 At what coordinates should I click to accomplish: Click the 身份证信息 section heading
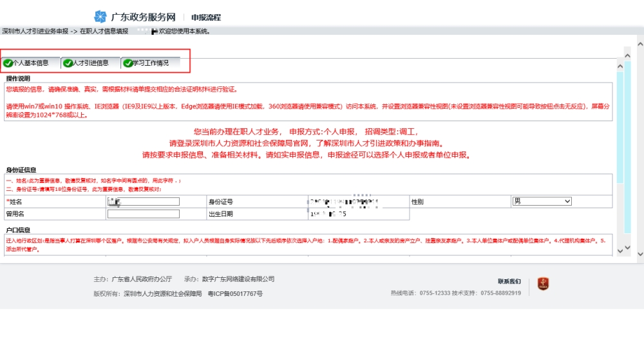21,170
